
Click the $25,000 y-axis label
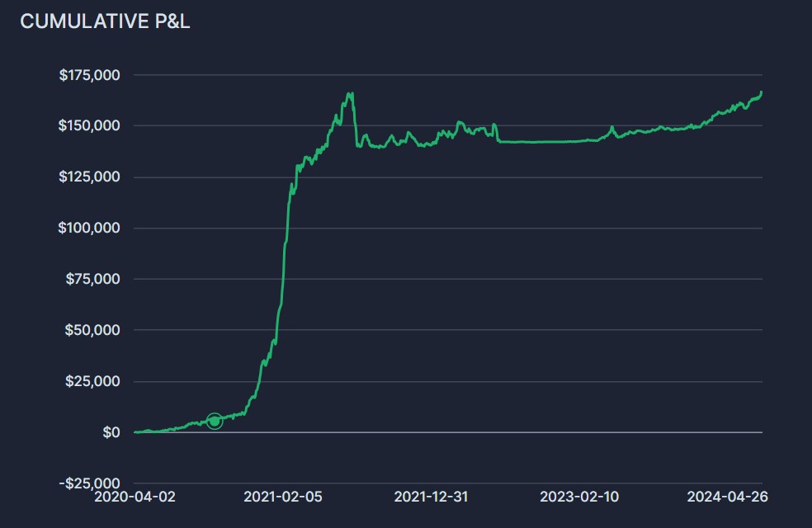coord(92,381)
